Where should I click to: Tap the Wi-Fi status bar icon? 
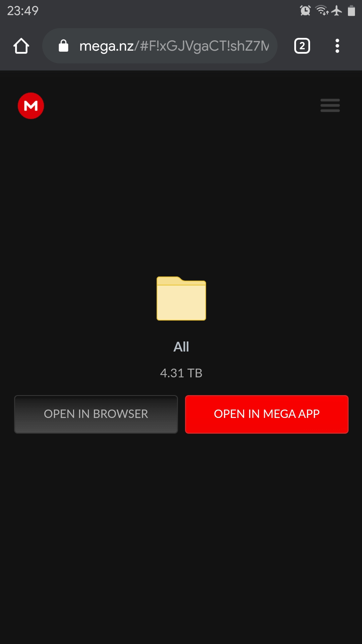pos(322,11)
